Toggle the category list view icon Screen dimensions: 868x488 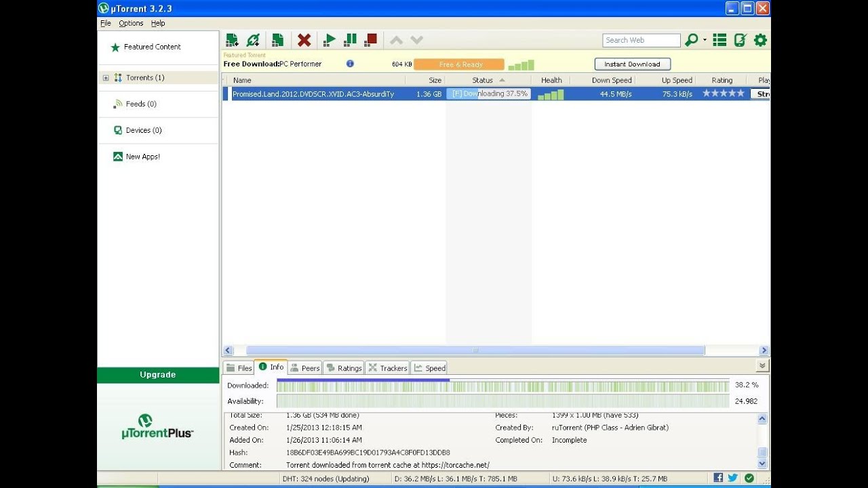pos(719,40)
